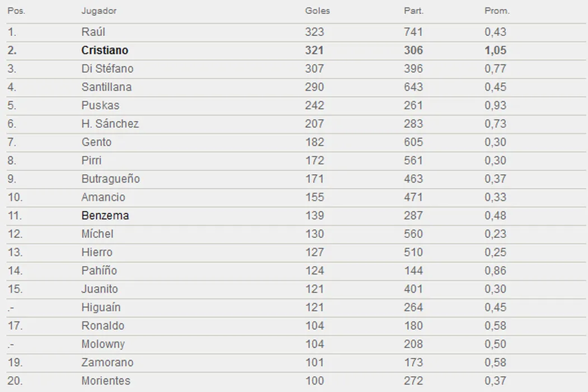Viewport: 588px width, 392px height.
Task: Select Cristiano's 1,05 average cell
Action: coord(495,50)
